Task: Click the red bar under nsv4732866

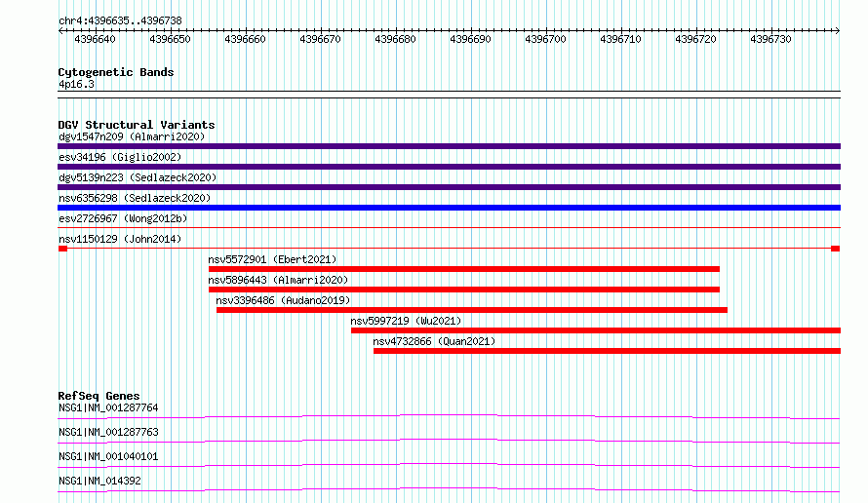Action: 607,351
